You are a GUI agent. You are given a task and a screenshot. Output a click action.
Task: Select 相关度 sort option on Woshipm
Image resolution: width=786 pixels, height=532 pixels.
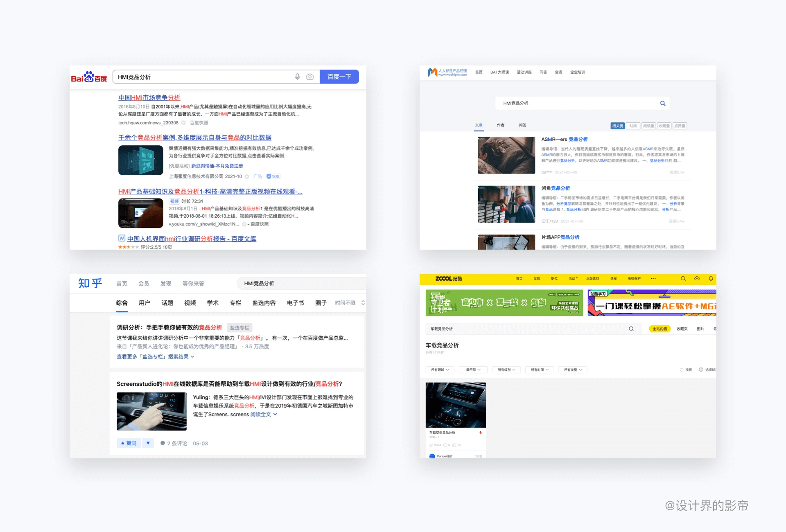click(x=618, y=126)
